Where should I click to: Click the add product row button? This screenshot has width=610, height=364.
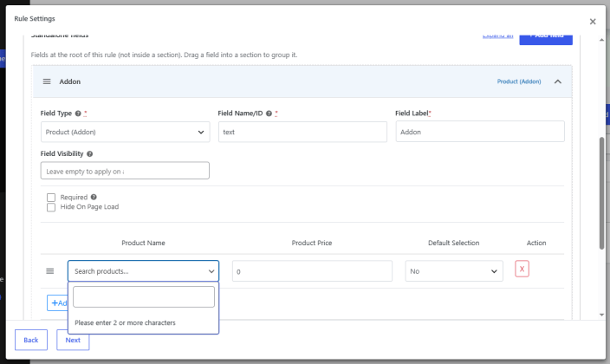coord(57,302)
